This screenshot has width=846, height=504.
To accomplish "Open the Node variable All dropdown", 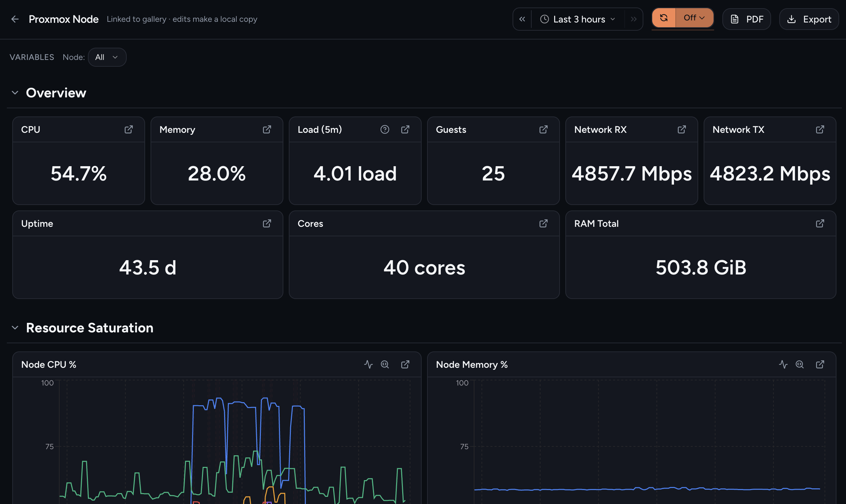I will (107, 57).
